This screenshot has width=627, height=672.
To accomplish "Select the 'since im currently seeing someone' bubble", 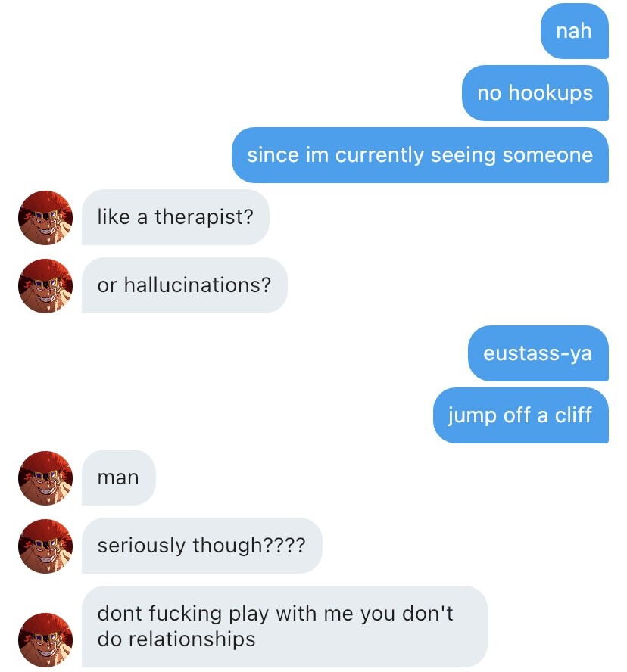I will click(420, 155).
